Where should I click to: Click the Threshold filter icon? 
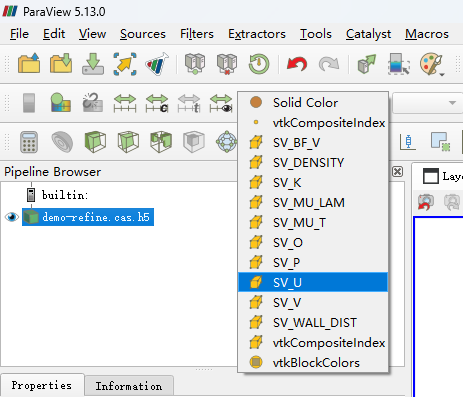pyautogui.click(x=161, y=142)
